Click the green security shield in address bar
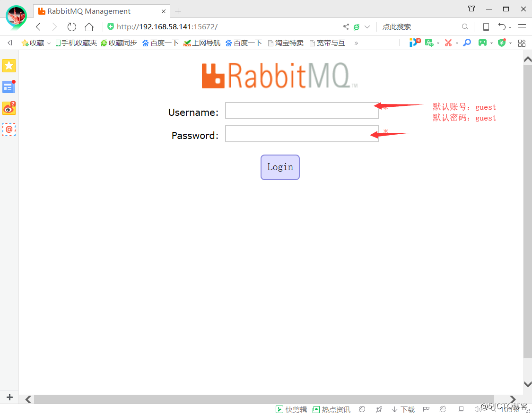 pyautogui.click(x=111, y=27)
